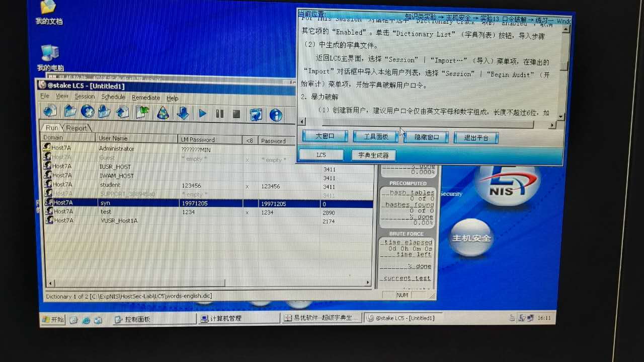The height and width of the screenshot is (362, 644).
Task: Select the highlighted syn user row
Action: point(208,203)
